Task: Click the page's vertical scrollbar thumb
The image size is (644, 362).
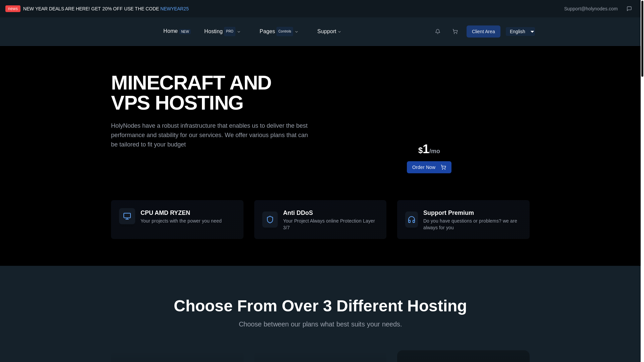Action: 642,39
